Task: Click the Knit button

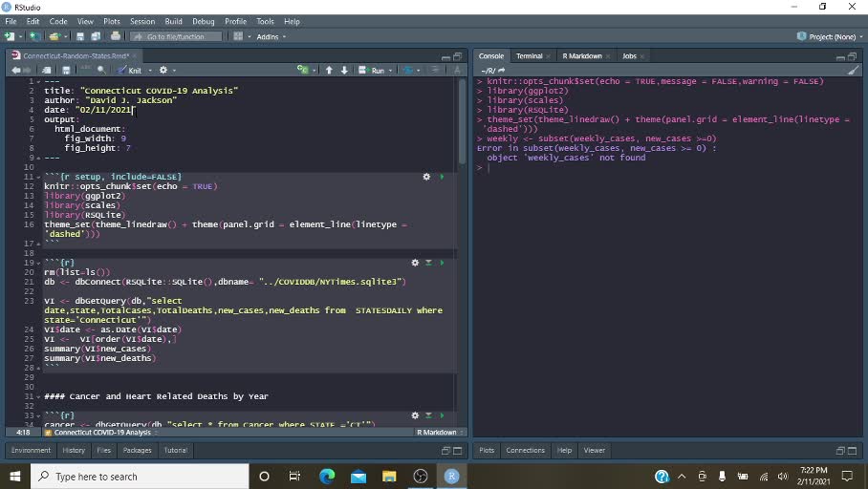Action: click(130, 71)
